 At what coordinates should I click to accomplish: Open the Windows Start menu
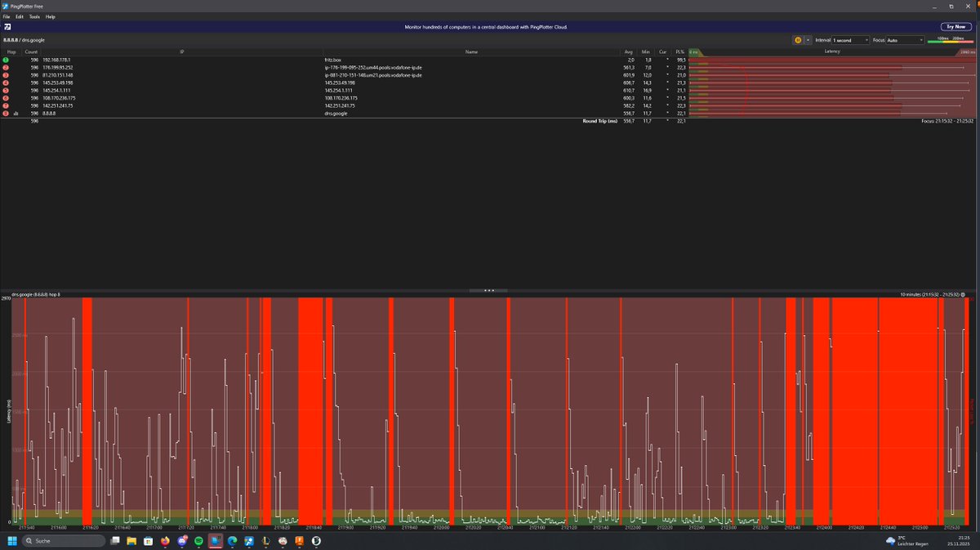[12, 541]
